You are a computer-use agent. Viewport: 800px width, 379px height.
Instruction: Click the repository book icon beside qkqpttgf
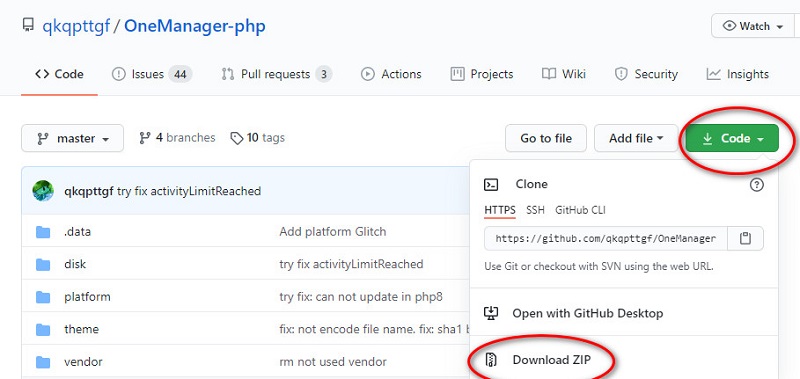(x=28, y=25)
